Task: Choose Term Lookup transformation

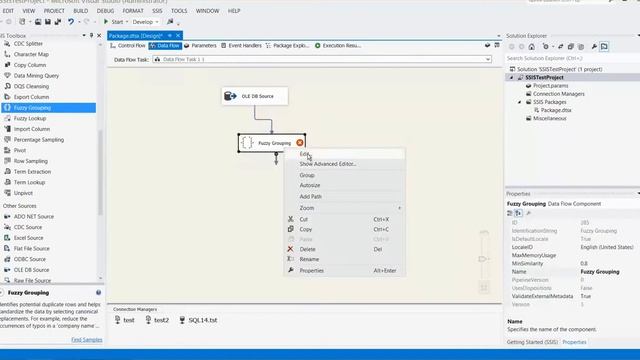Action: point(29,182)
